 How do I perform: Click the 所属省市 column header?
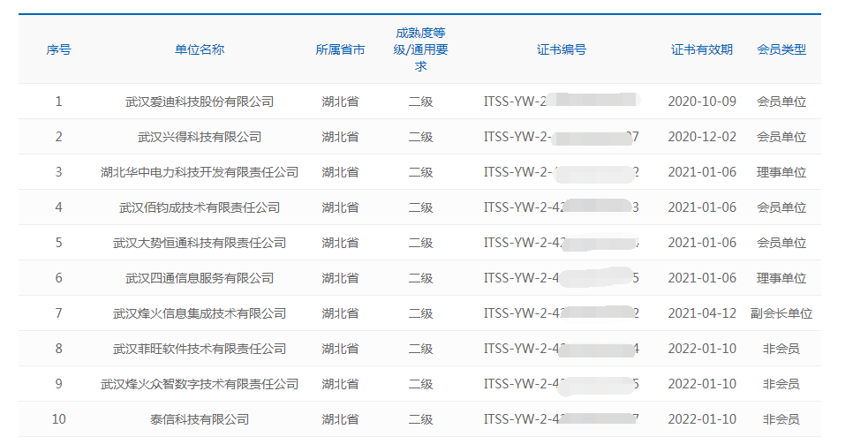pyautogui.click(x=340, y=49)
